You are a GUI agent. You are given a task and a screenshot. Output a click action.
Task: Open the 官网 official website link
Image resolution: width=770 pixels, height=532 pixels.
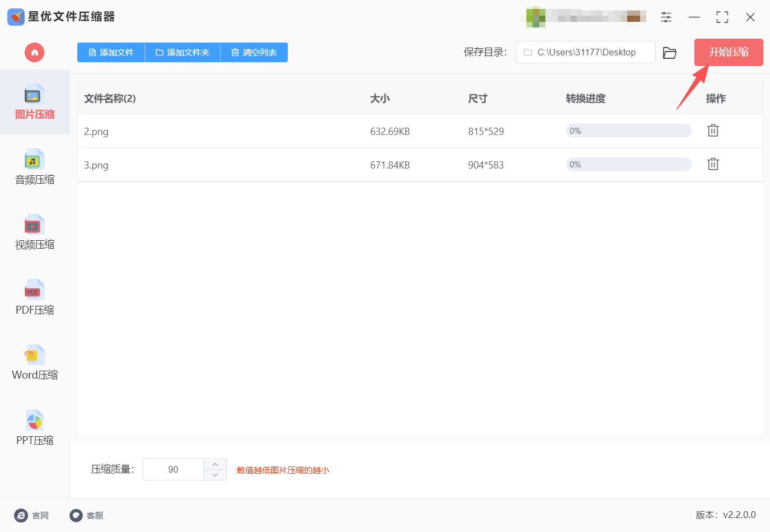click(x=32, y=515)
